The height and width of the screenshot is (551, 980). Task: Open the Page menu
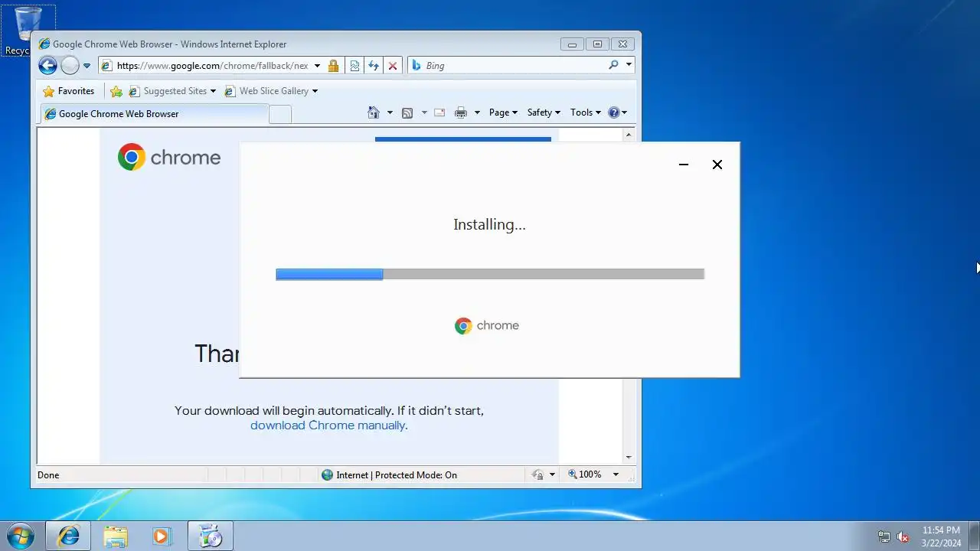click(x=503, y=112)
